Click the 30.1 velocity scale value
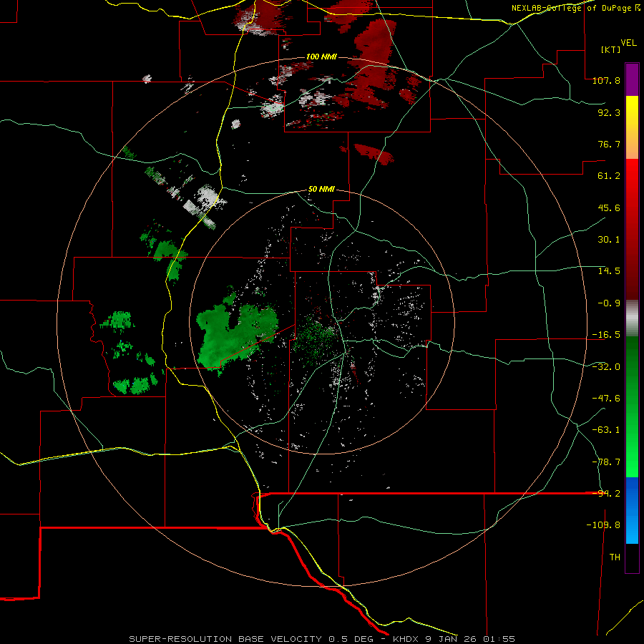 (x=609, y=240)
